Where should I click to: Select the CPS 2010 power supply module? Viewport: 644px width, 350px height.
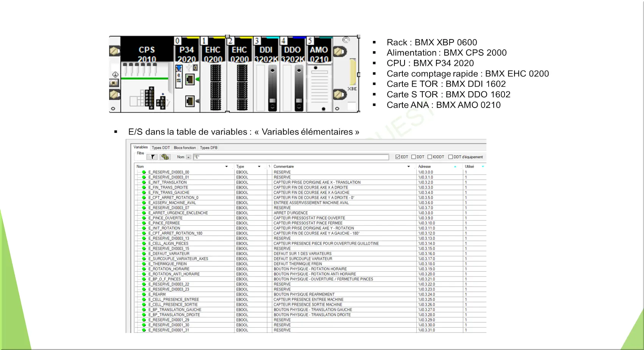147,74
